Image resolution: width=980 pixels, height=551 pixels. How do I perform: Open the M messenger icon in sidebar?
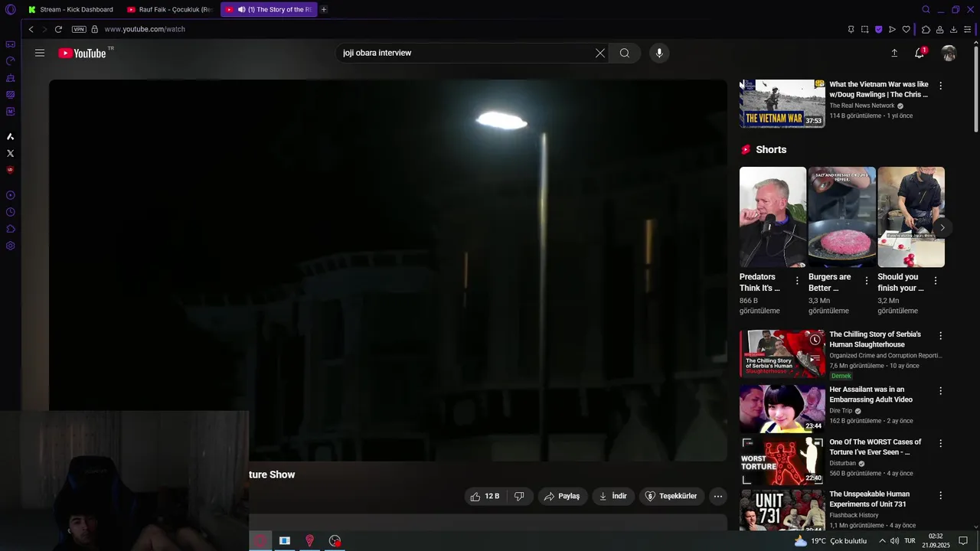(11, 112)
